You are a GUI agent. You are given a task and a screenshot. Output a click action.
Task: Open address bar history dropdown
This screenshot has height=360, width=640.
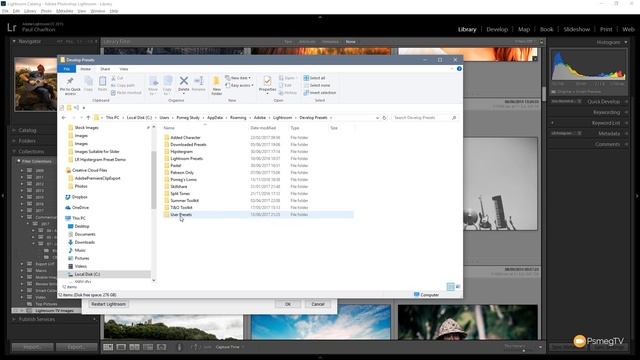(377, 118)
